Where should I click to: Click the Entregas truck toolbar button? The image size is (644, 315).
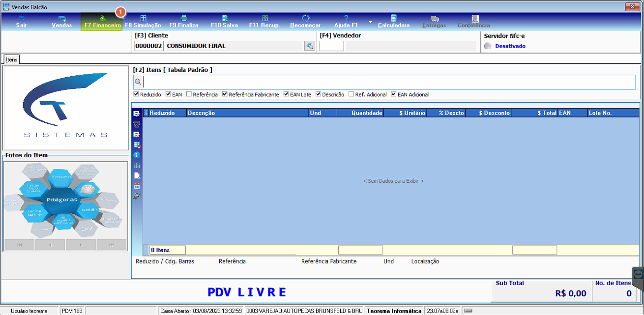[434, 22]
